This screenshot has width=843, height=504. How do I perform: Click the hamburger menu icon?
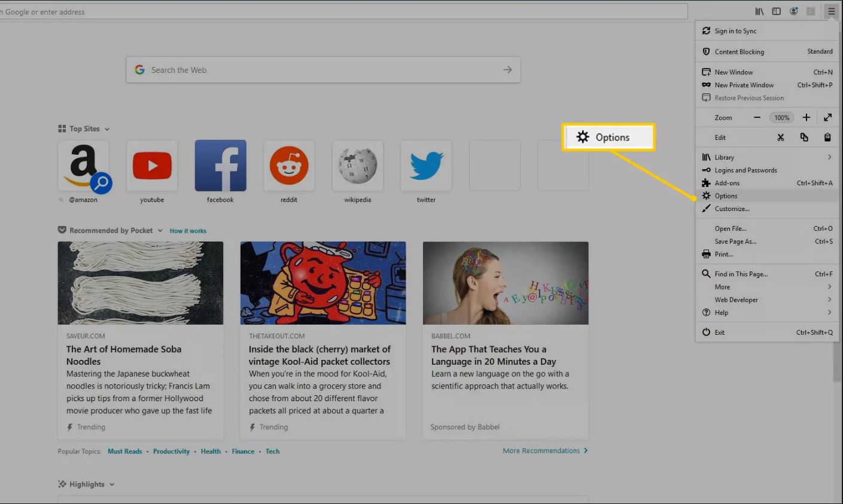tap(831, 11)
